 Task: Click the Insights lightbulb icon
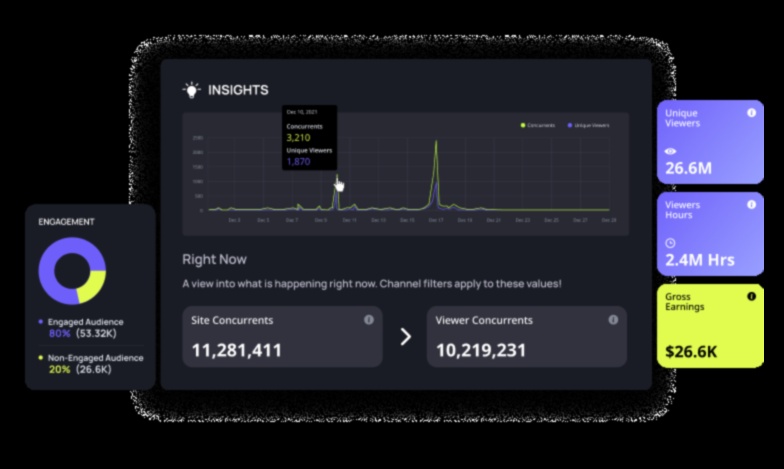[191, 90]
